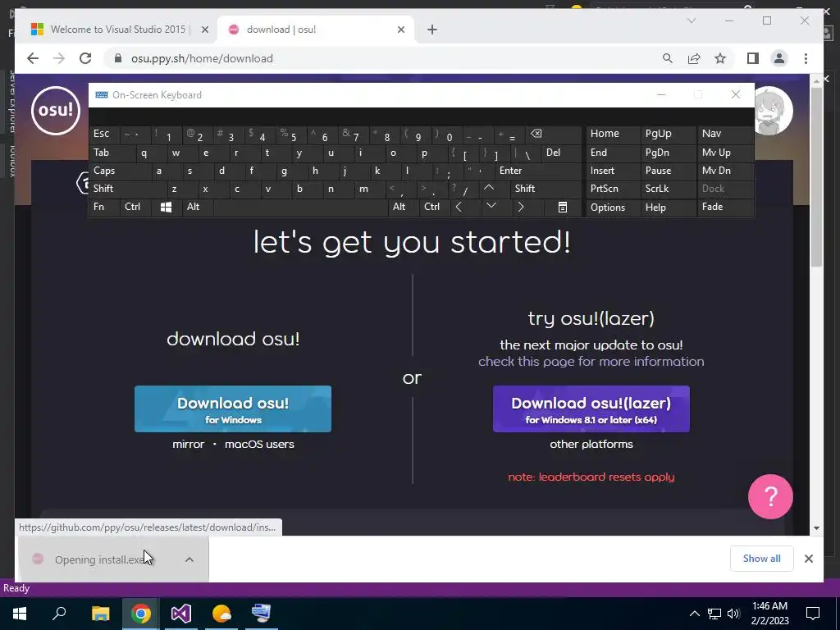Click the zoom magnifier icon in address bar
Image resolution: width=840 pixels, height=630 pixels.
point(668,58)
